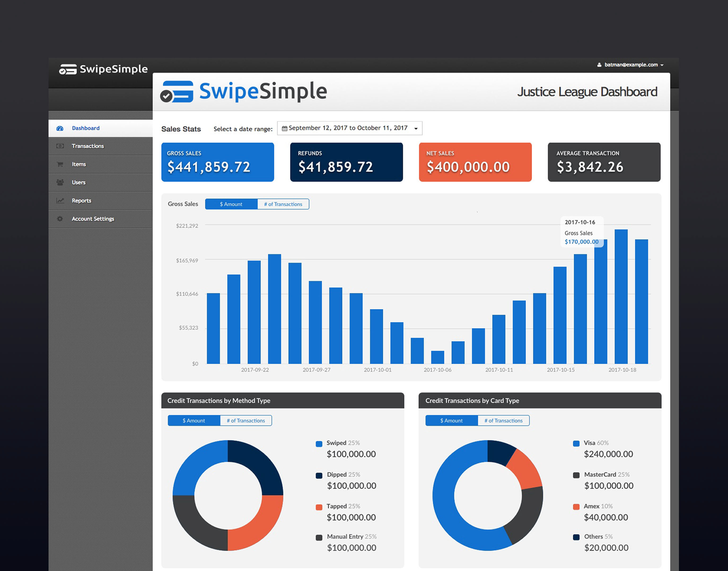
Task: Click the Net Sales stat card
Action: click(475, 162)
